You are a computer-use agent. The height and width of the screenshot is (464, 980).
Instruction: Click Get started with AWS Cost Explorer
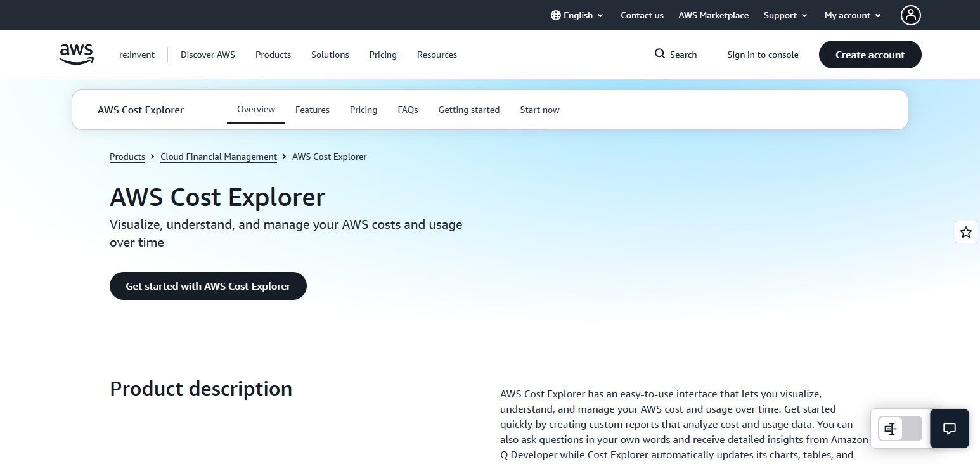click(208, 286)
